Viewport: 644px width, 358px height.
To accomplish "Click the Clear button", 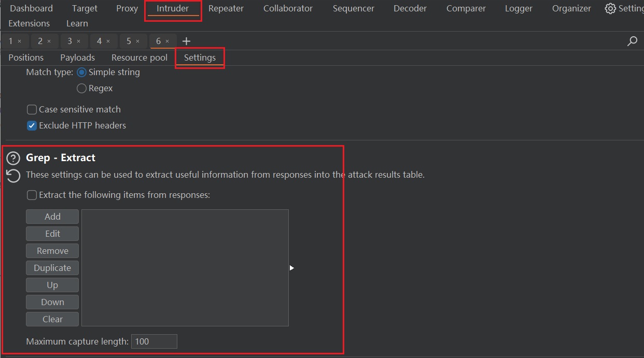I will (x=52, y=319).
